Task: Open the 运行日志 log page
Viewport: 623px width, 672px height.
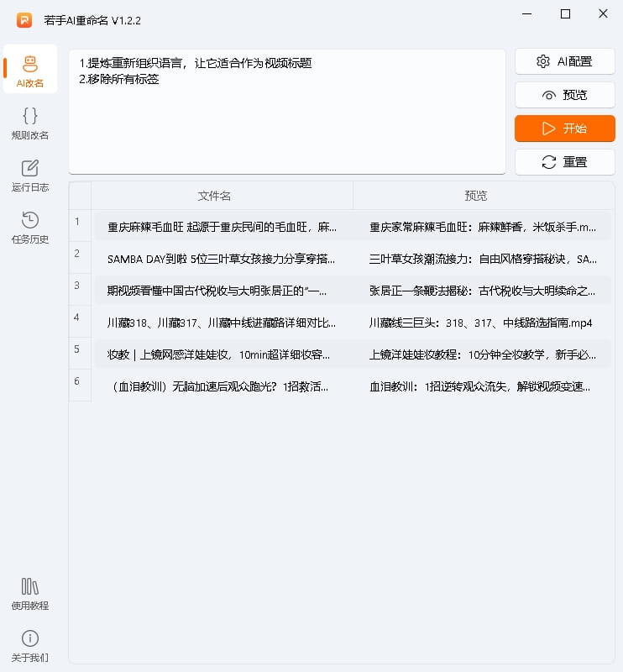Action: [30, 176]
